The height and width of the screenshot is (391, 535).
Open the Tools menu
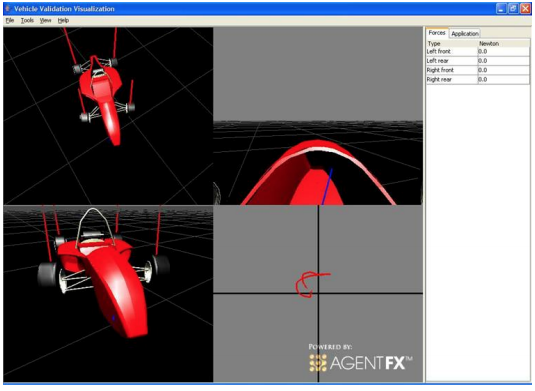point(27,20)
